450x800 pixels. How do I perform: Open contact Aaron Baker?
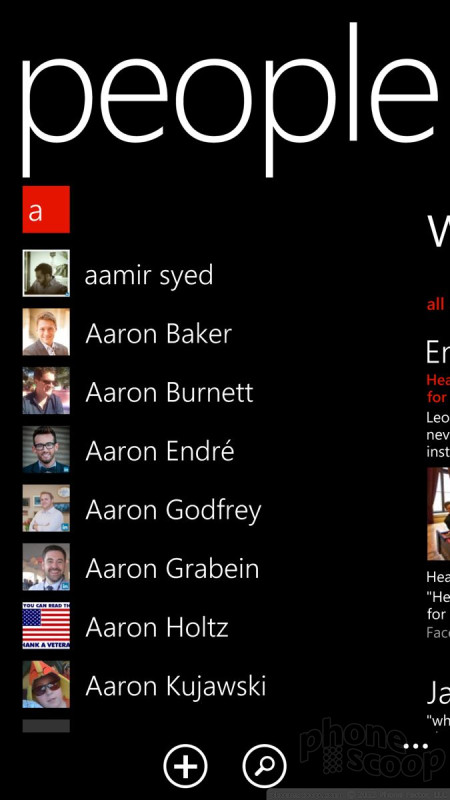pyautogui.click(x=159, y=334)
